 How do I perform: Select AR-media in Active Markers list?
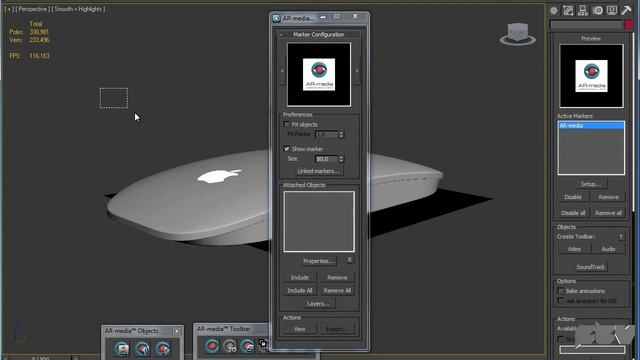[x=591, y=126]
